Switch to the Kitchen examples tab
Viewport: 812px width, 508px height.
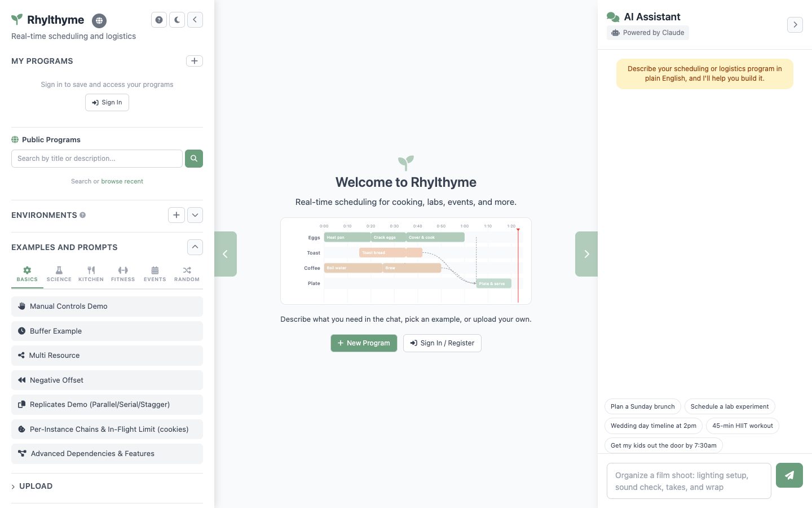click(x=91, y=274)
